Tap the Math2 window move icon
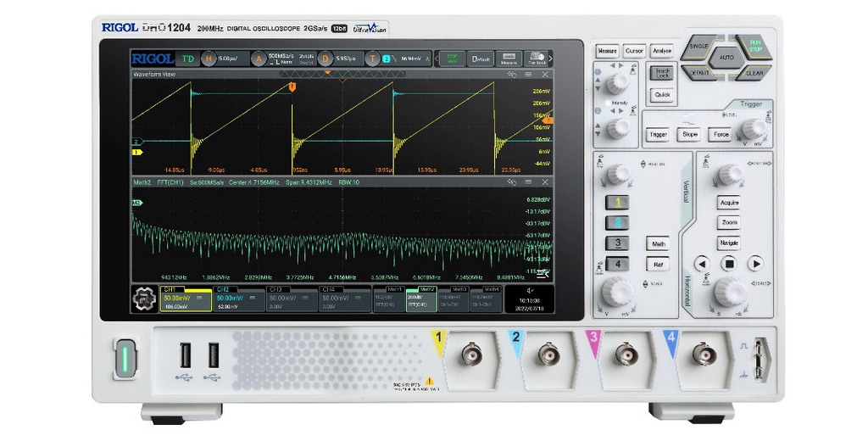Screen dimensions: 868x441 [511, 182]
